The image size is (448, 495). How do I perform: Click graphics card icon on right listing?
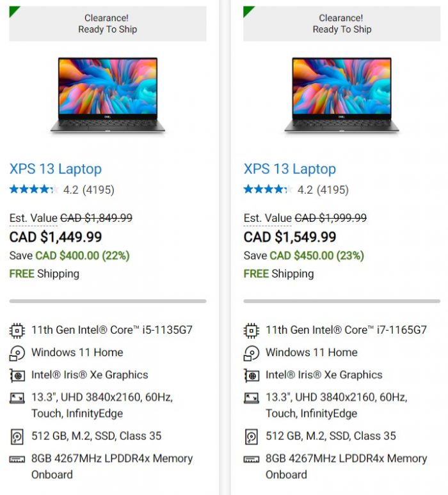[x=251, y=375]
